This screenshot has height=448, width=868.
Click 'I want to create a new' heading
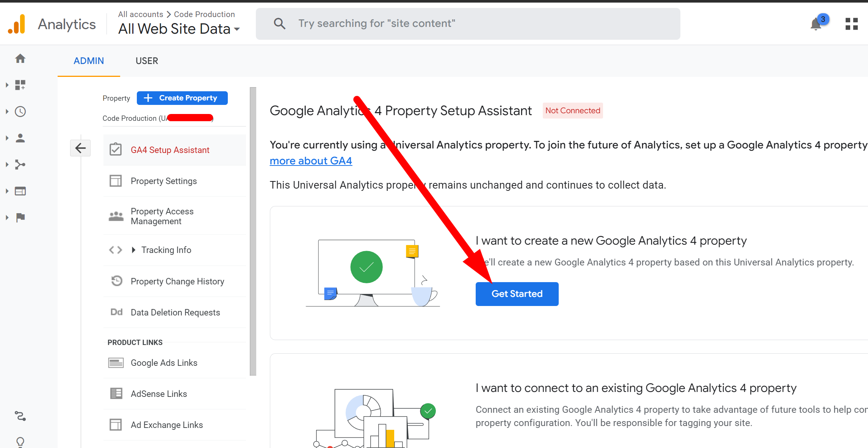tap(611, 241)
